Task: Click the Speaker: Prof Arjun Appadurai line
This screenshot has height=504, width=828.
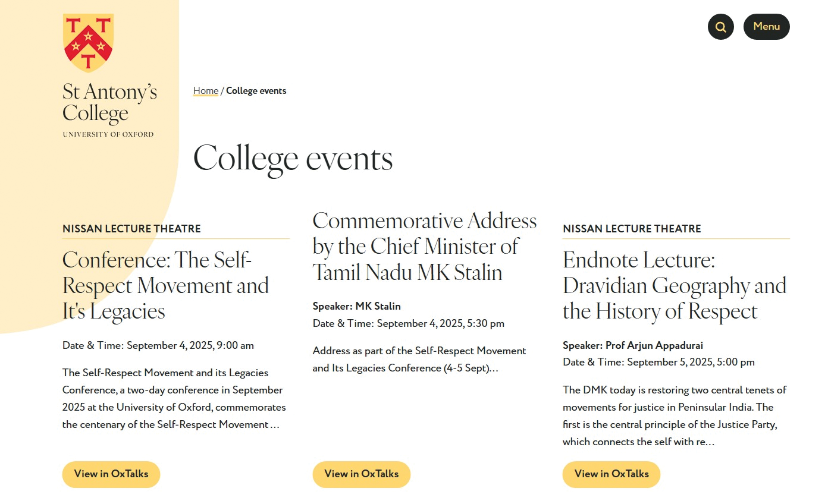Action: click(x=633, y=345)
